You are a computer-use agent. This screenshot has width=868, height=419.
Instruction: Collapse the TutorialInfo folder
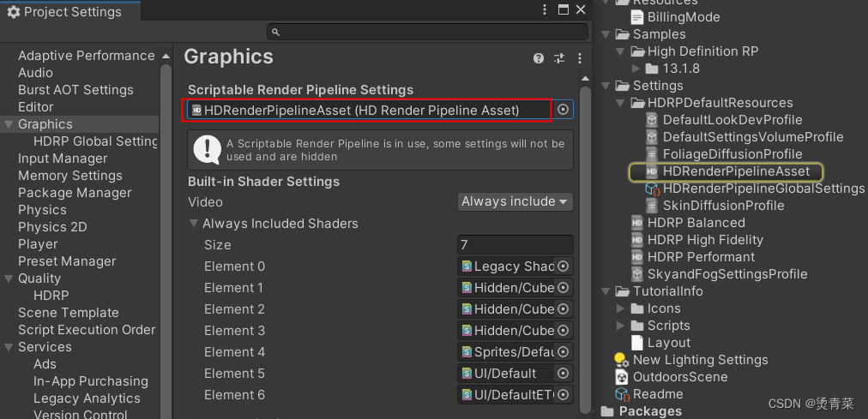click(x=606, y=291)
